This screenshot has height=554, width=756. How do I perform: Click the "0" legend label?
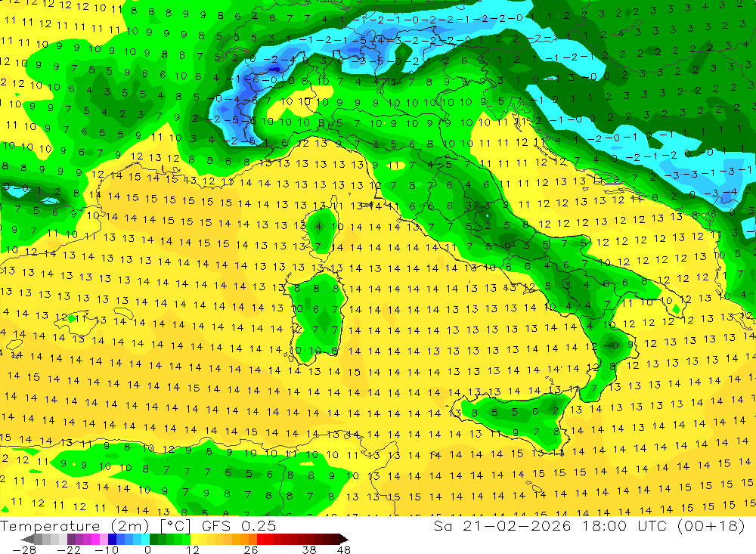click(147, 550)
